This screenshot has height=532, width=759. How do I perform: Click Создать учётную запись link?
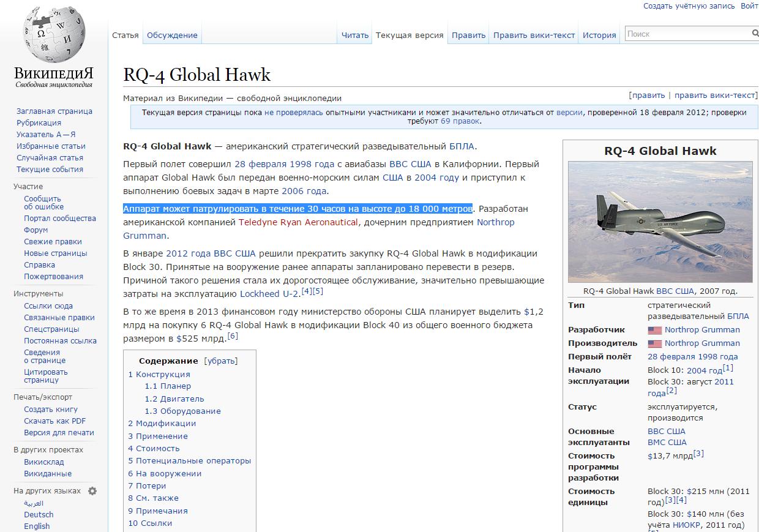point(689,6)
